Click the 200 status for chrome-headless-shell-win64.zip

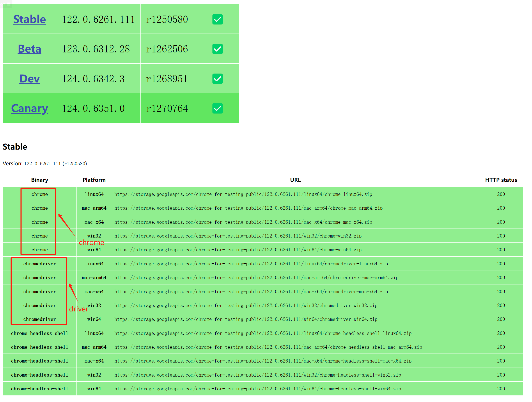tap(501, 389)
